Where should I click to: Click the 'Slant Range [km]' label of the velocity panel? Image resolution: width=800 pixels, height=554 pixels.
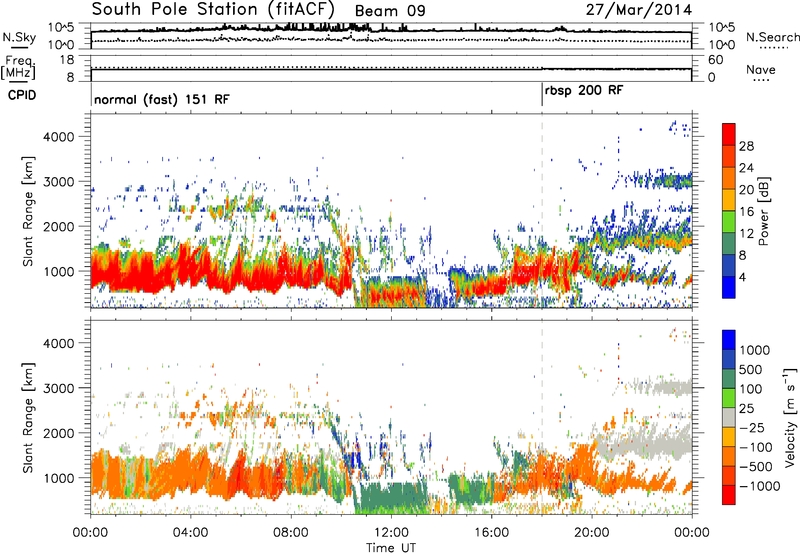click(28, 418)
